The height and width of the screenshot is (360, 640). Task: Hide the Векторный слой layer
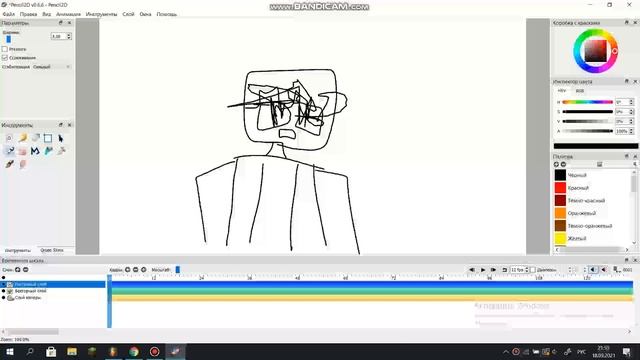[x=4, y=291]
